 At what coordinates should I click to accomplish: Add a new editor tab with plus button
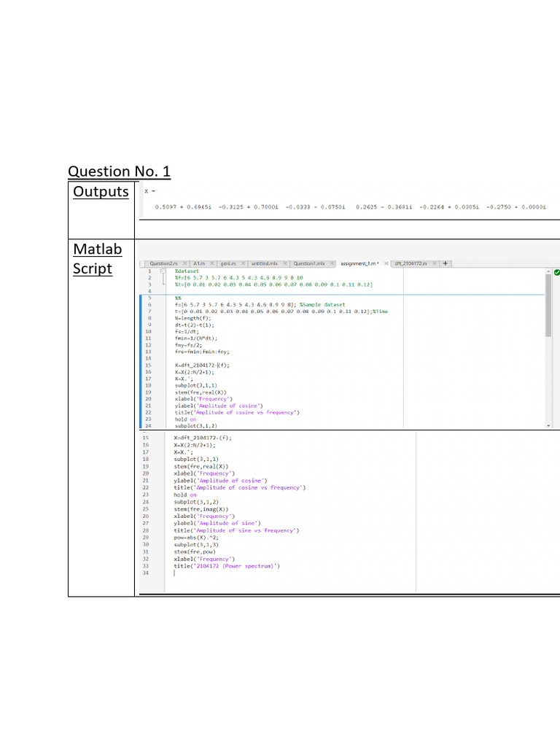(x=446, y=263)
